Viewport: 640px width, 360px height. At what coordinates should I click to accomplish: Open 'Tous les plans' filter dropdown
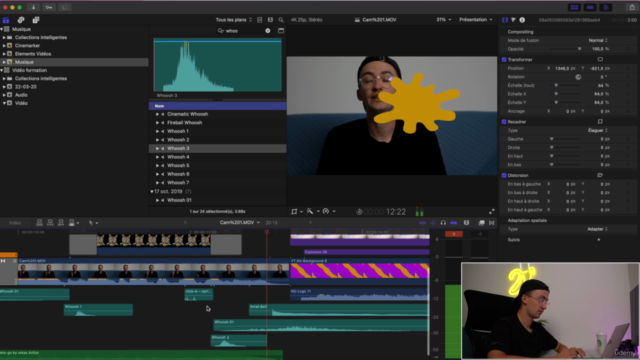pyautogui.click(x=234, y=20)
